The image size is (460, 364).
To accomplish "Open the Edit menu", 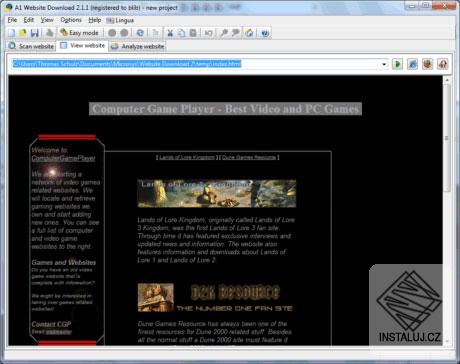I will click(x=29, y=20).
